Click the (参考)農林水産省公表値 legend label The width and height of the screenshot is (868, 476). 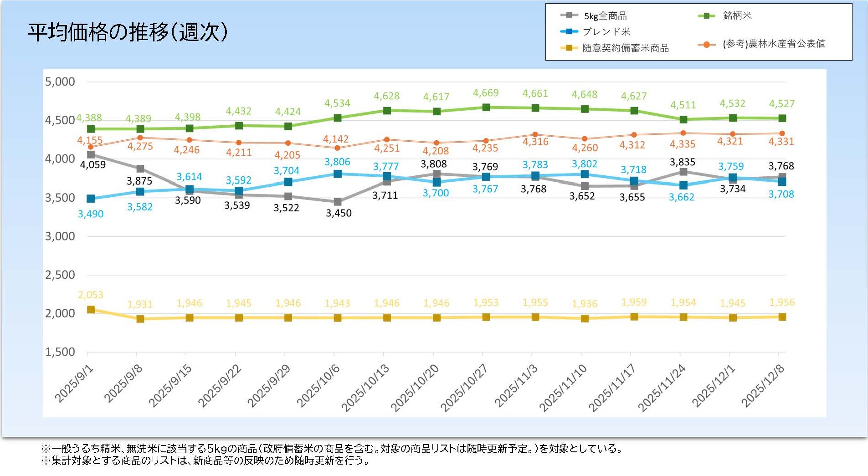tap(774, 44)
